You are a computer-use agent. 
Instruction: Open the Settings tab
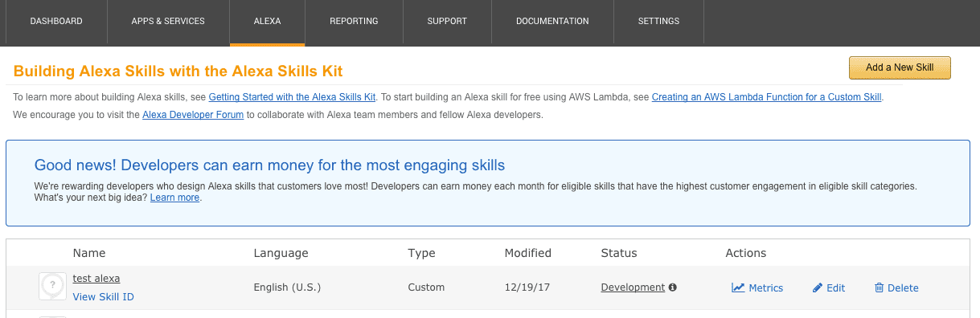658,22
